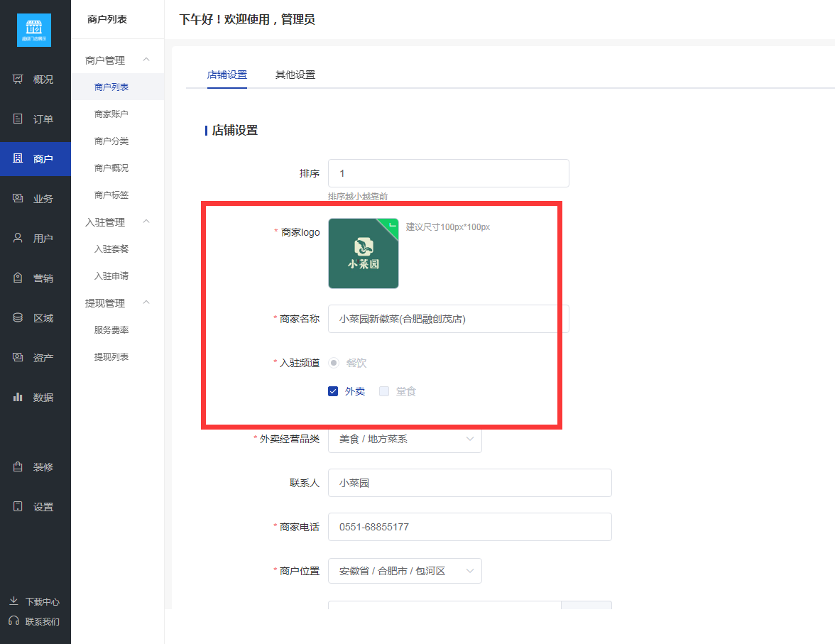The width and height of the screenshot is (835, 644).
Task: Select 商户 merchant icon in sidebar
Action: click(18, 158)
